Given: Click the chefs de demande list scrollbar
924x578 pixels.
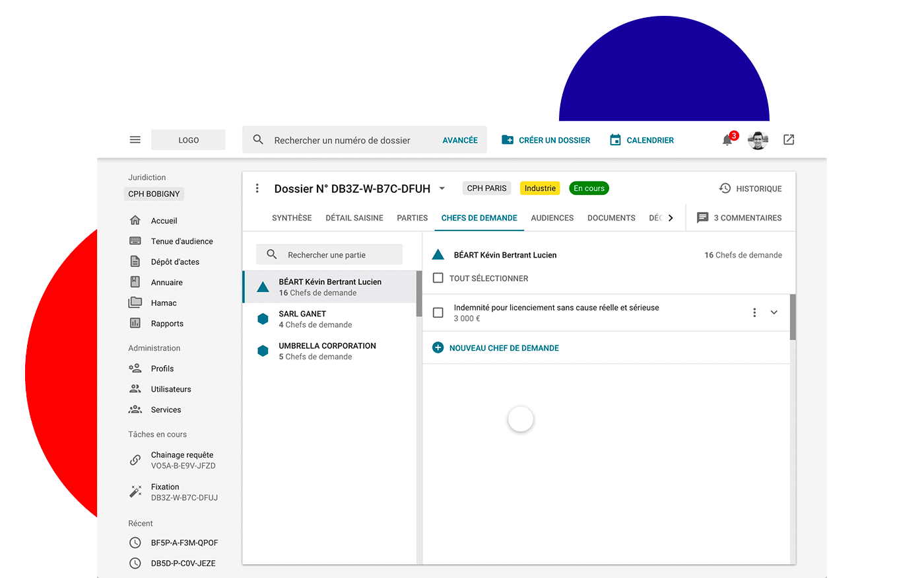Looking at the screenshot, I should click(x=793, y=317).
